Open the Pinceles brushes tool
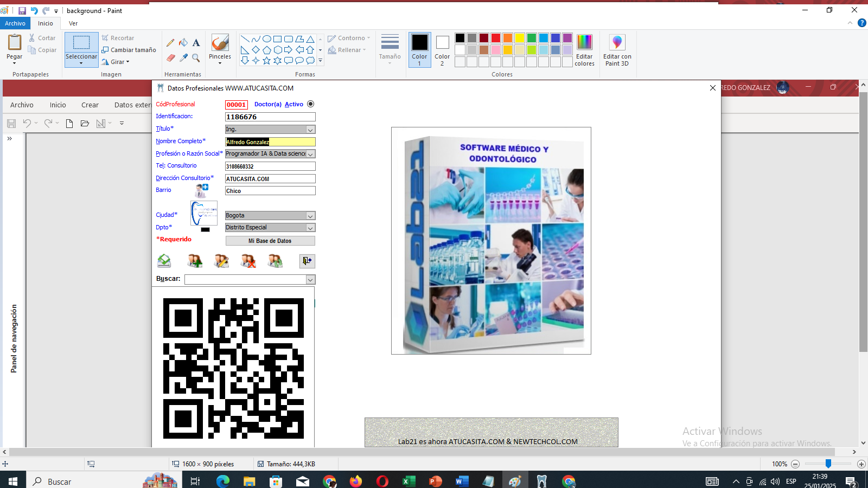 tap(220, 49)
